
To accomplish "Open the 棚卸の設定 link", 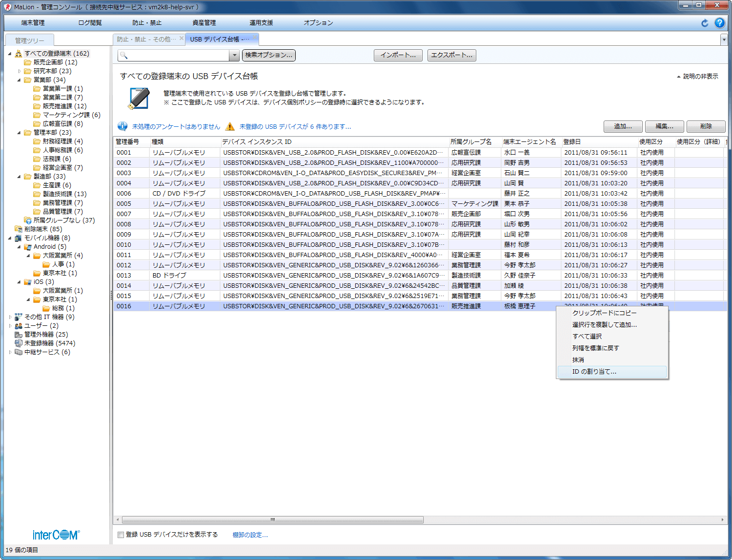I will coord(250,535).
